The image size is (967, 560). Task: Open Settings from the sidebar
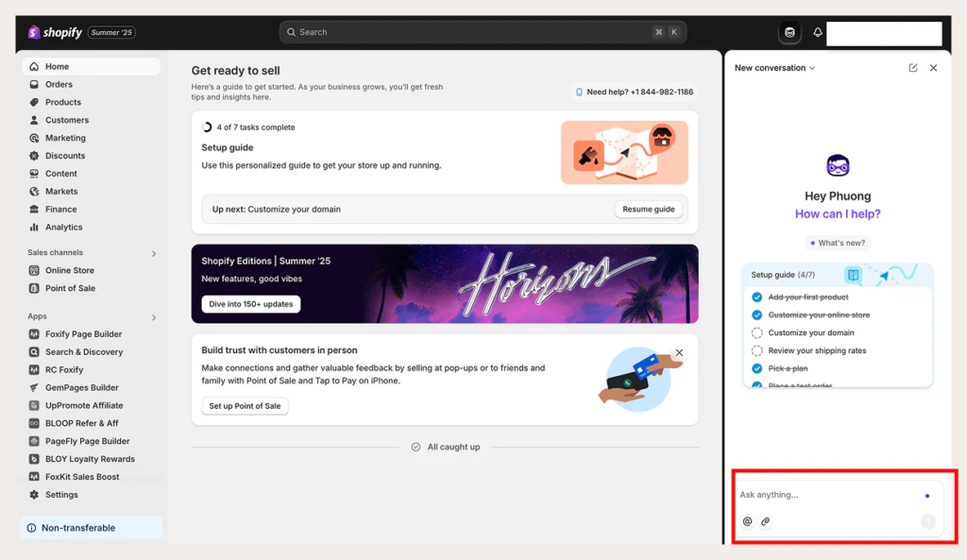coord(61,495)
